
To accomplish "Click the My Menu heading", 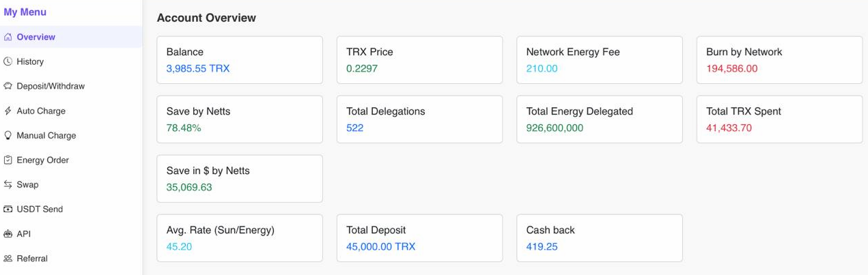I will pos(25,12).
